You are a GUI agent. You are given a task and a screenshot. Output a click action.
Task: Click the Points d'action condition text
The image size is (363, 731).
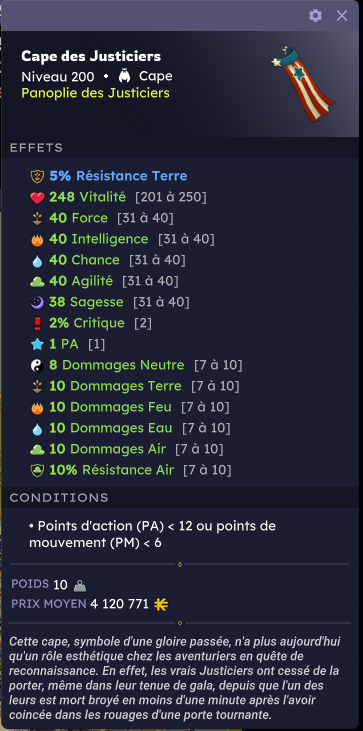click(x=152, y=534)
